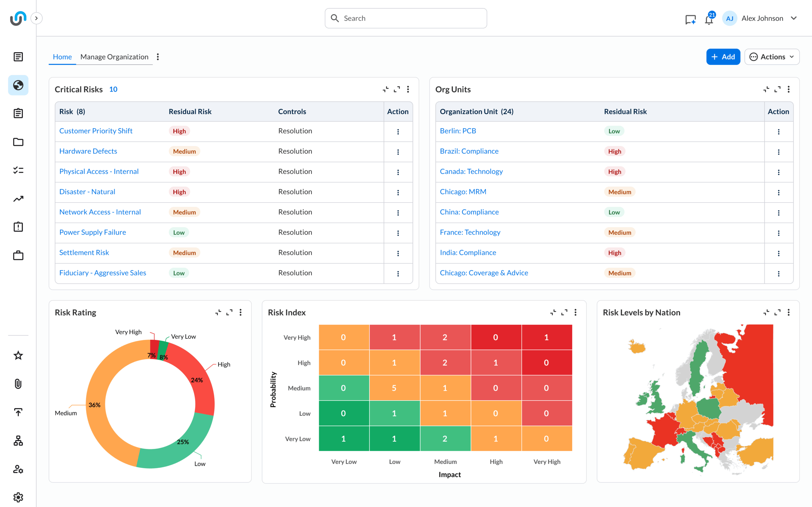Click the Medium-probability Low-impact cell showing 5
The height and width of the screenshot is (507, 812).
click(x=394, y=388)
